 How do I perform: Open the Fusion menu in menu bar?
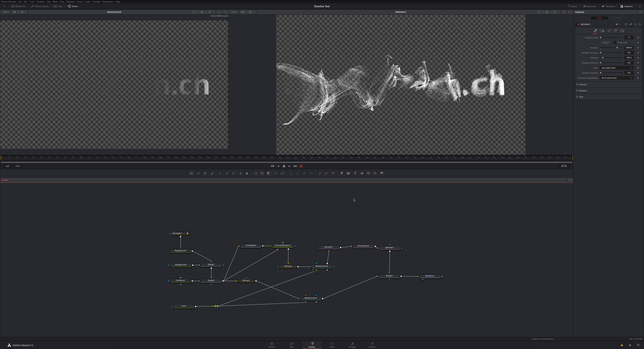pos(80,2)
